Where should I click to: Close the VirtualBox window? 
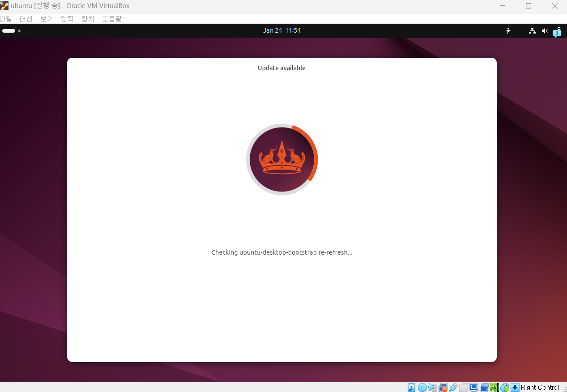tap(555, 6)
